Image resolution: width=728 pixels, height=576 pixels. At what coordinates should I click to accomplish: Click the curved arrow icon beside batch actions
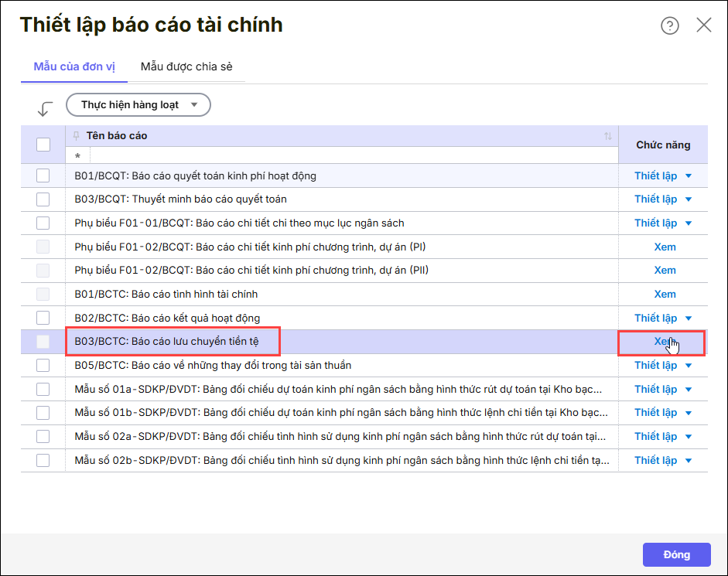point(45,109)
